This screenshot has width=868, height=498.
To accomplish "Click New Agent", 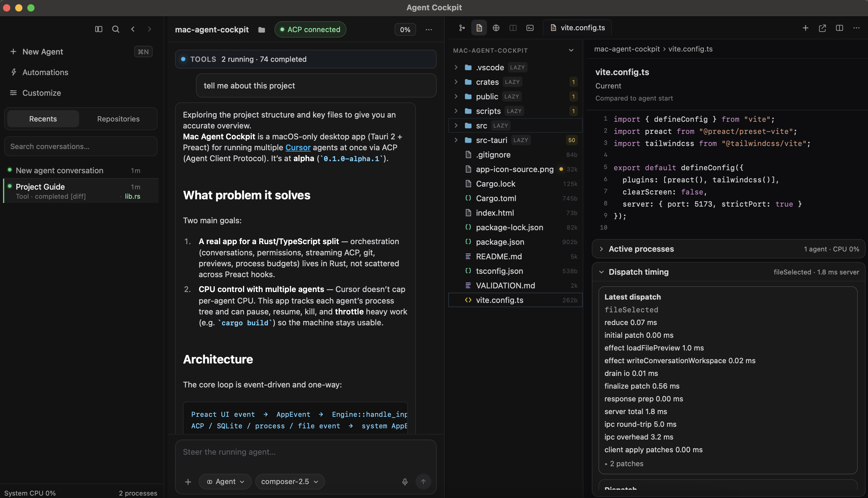I will point(43,51).
